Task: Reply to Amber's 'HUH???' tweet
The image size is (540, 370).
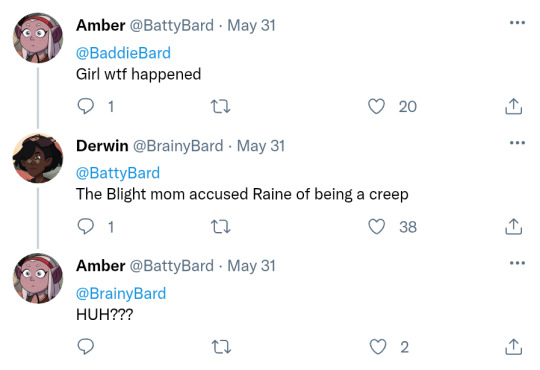Action: pos(85,347)
